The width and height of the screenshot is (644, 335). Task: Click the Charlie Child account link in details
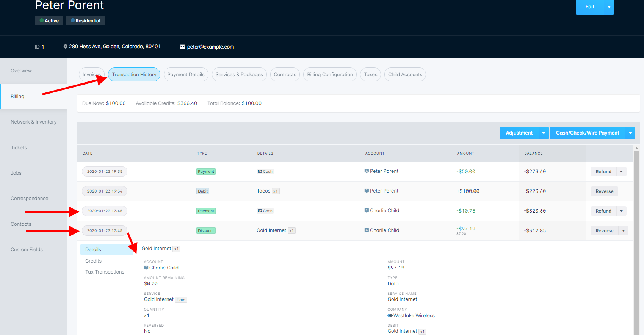(164, 268)
